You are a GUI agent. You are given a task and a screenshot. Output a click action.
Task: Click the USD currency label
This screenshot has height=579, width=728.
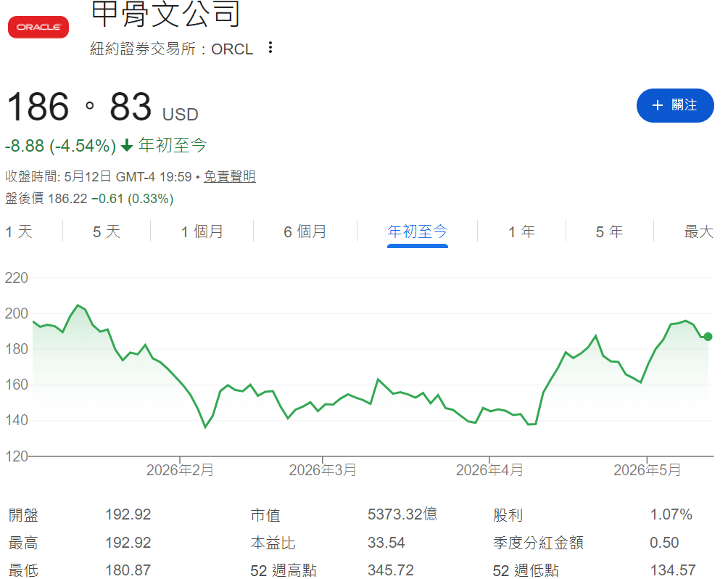click(x=181, y=115)
